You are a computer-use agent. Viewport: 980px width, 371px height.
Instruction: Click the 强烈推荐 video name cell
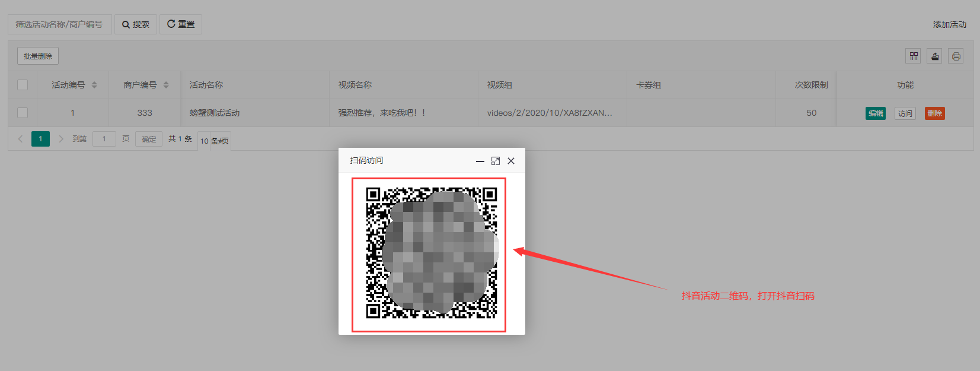pyautogui.click(x=404, y=113)
